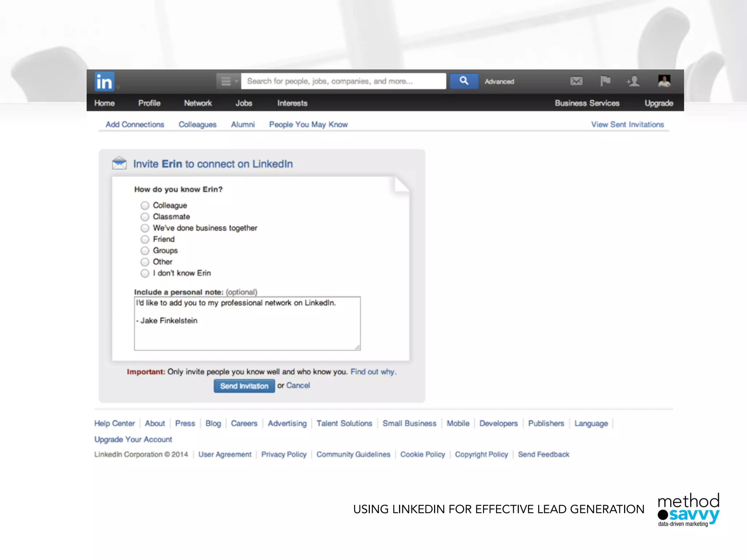
Task: Open View Sent Invitations link
Action: point(627,125)
